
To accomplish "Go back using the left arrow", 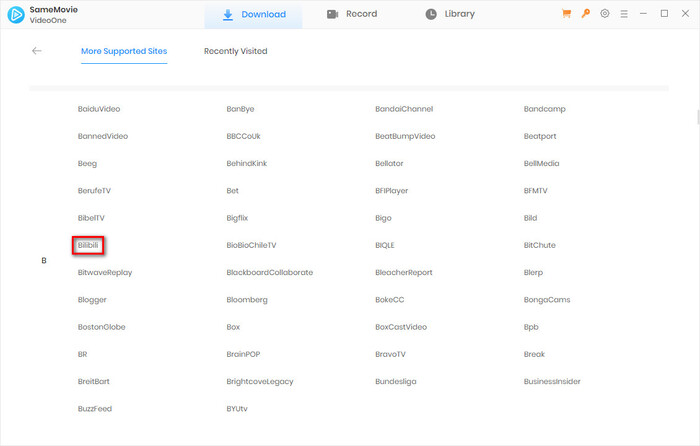I will 37,51.
